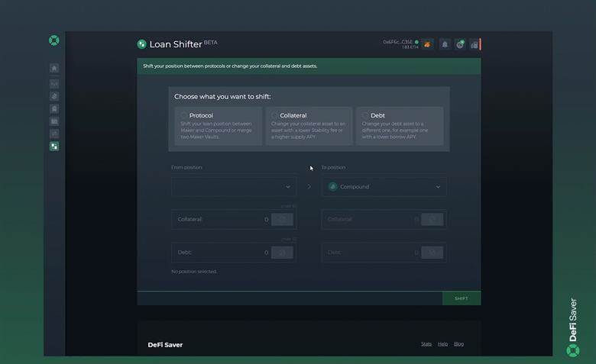This screenshot has height=364, width=596.
Task: Click the arrow between From and To positions
Action: [309, 187]
